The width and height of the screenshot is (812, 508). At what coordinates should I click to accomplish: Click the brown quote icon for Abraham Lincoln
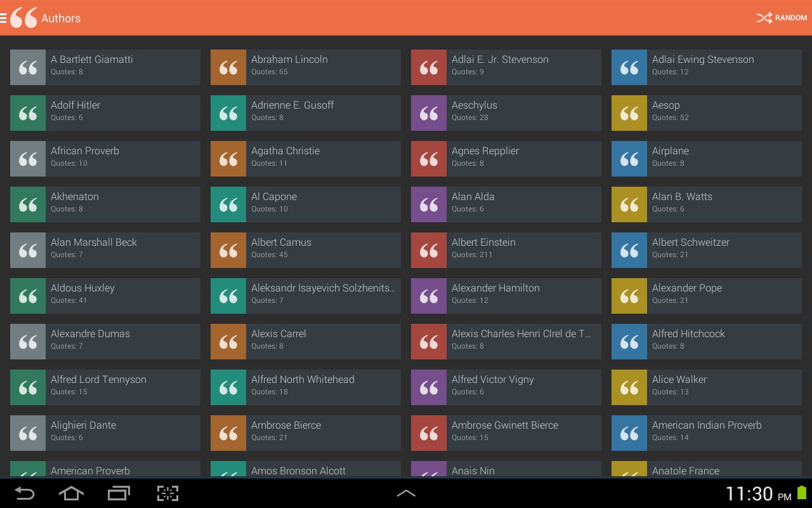click(228, 67)
